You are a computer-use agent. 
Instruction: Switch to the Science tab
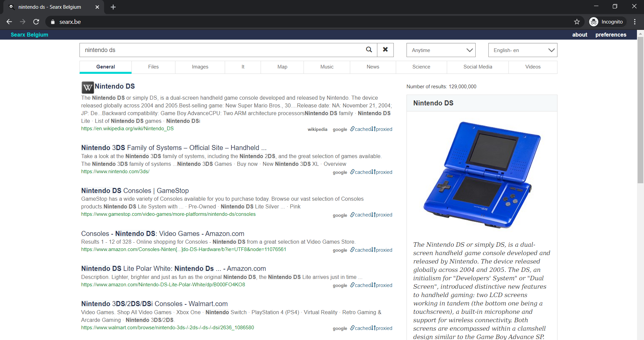coord(421,67)
